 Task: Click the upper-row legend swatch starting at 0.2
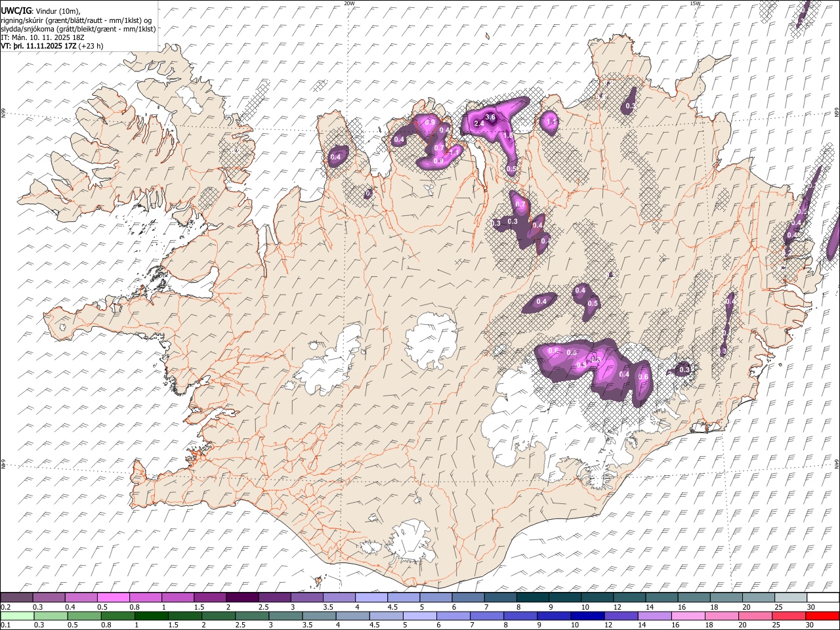point(16,597)
